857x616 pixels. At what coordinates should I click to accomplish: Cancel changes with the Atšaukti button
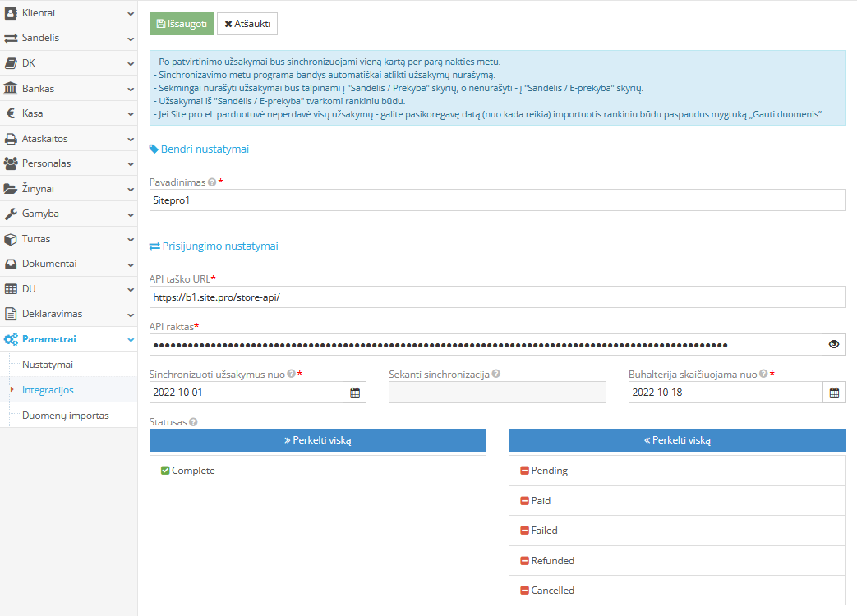247,24
